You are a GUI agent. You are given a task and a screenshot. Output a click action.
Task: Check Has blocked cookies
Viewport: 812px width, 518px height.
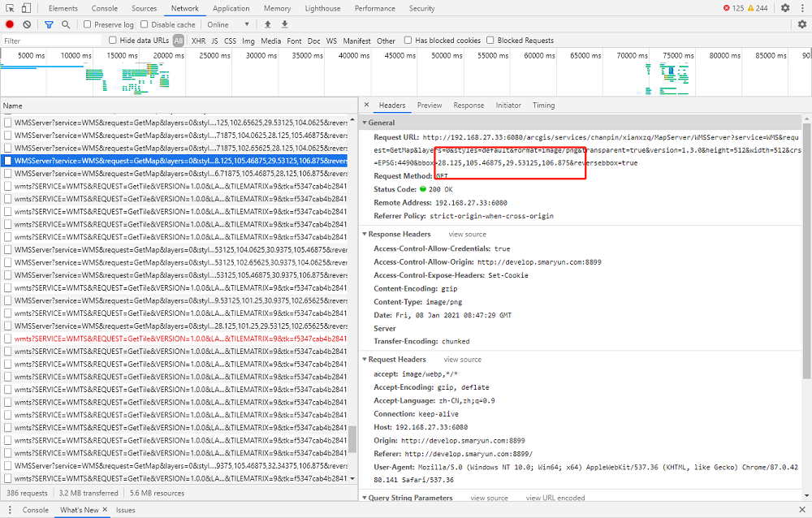tap(408, 41)
